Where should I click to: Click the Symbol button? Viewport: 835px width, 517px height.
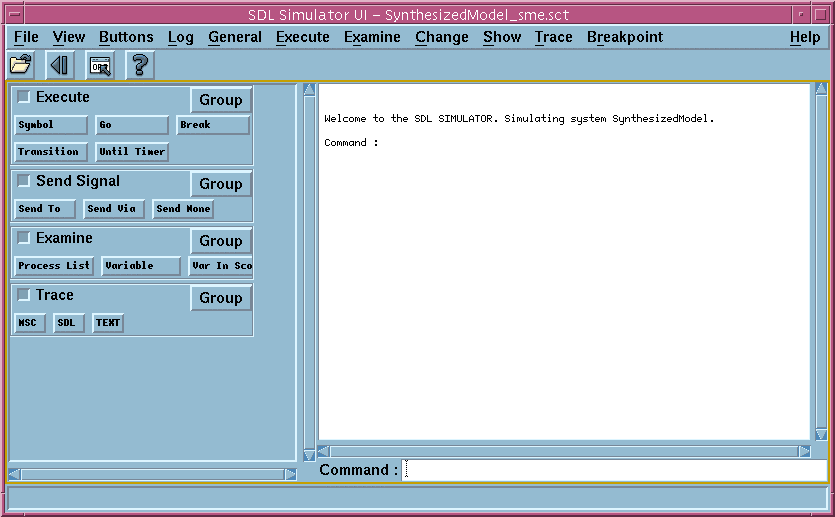click(x=51, y=125)
